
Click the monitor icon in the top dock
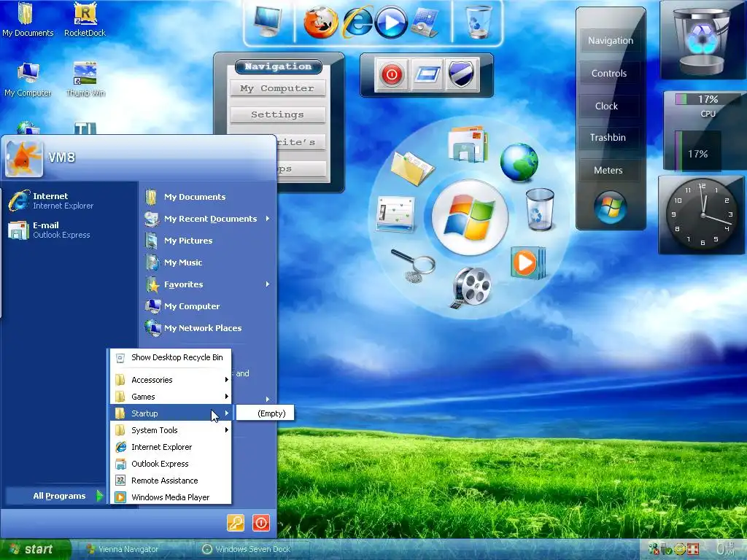[268, 21]
